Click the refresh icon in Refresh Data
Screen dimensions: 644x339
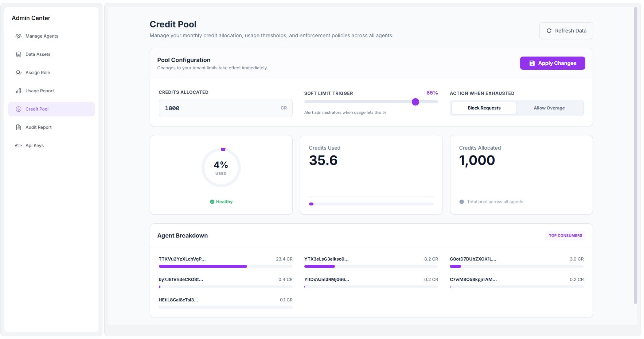[549, 31]
